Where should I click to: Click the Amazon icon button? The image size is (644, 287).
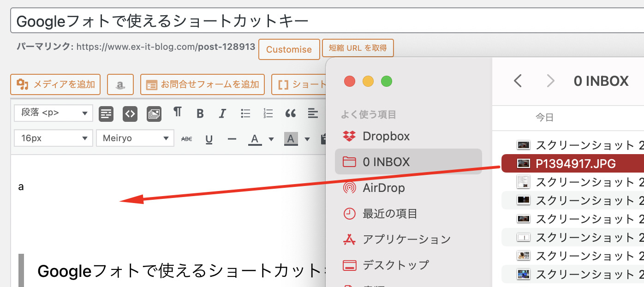[120, 85]
